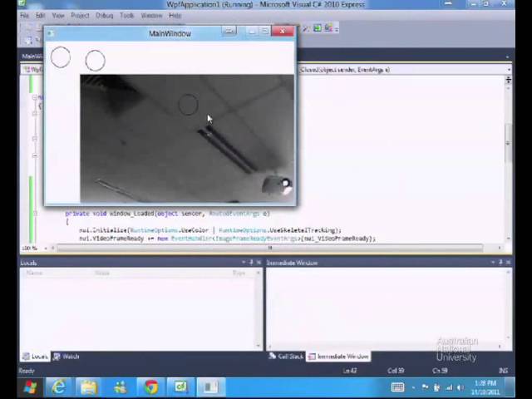Click the 'Col 39' status indicator
532x399 pixels.
(x=396, y=371)
